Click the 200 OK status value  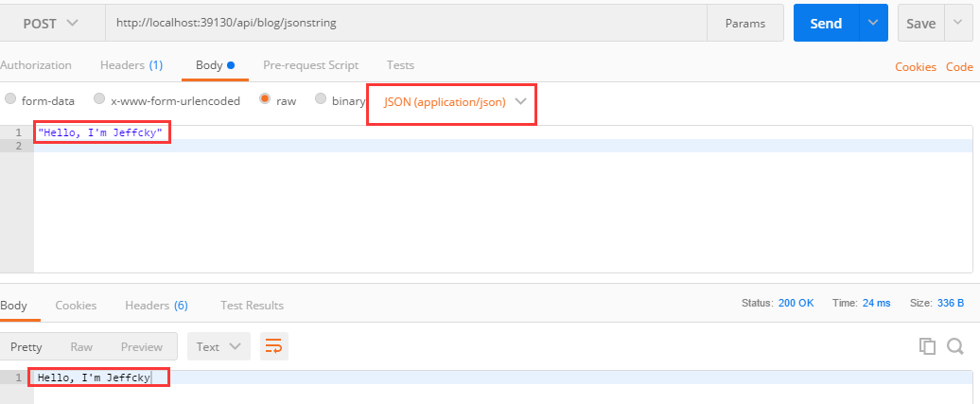(796, 303)
